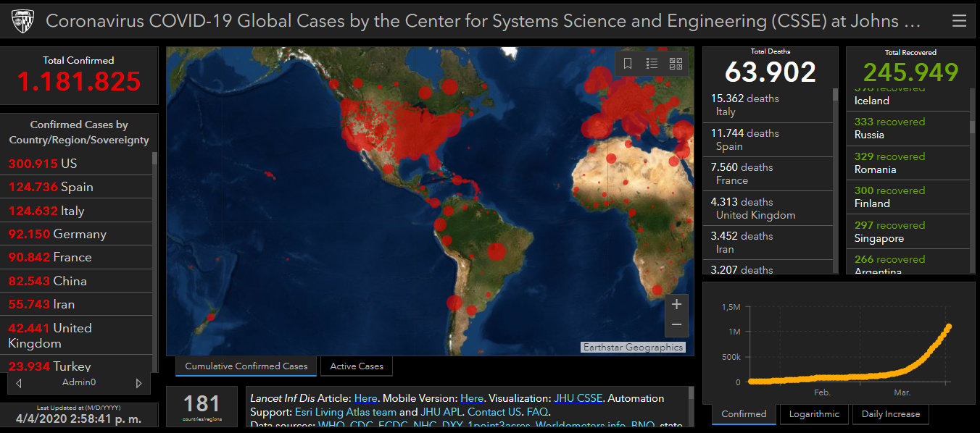
Task: Go to the previous Admin level arrow
Action: click(19, 382)
